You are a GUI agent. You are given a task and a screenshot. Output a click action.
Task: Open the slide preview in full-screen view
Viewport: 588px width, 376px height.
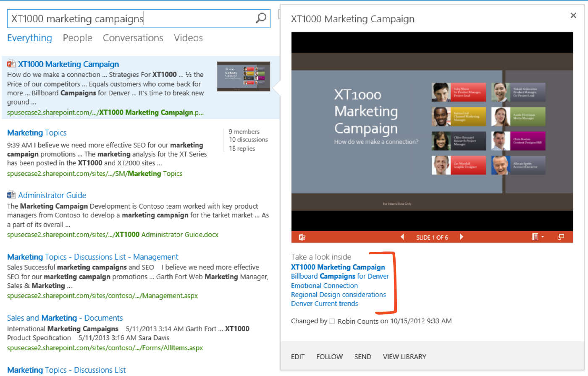[x=561, y=237]
